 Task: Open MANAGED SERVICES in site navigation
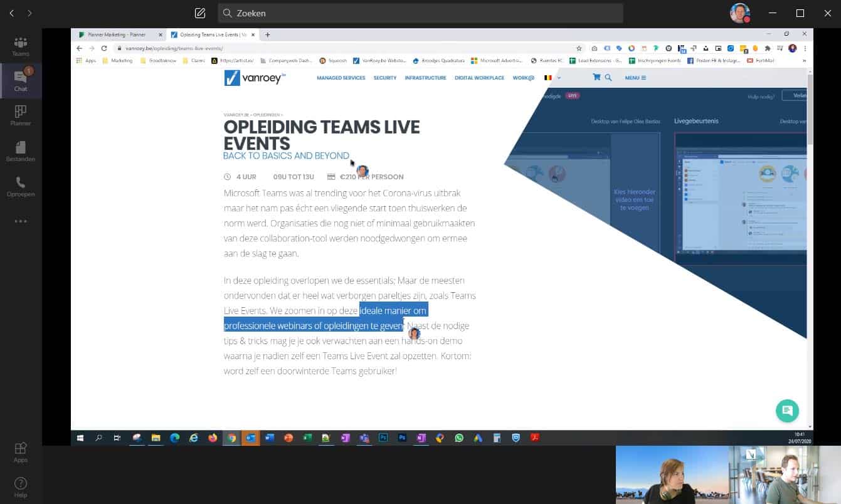[x=341, y=78]
